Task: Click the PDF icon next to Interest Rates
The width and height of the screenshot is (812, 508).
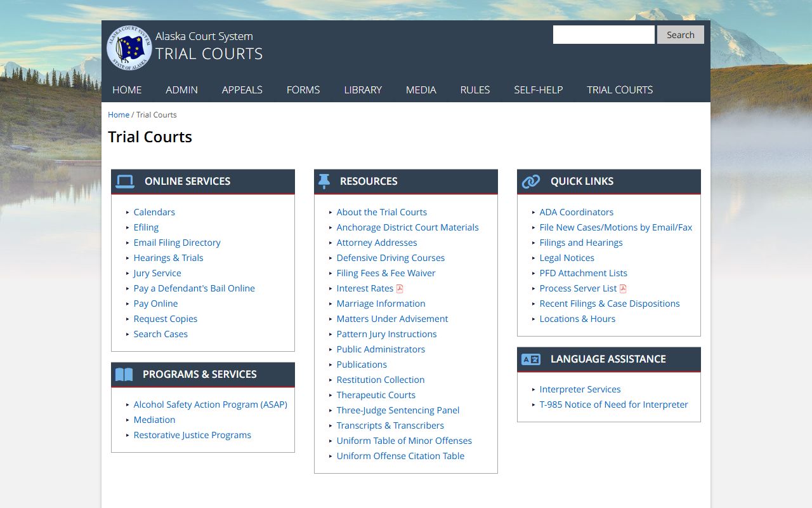Action: coord(400,289)
